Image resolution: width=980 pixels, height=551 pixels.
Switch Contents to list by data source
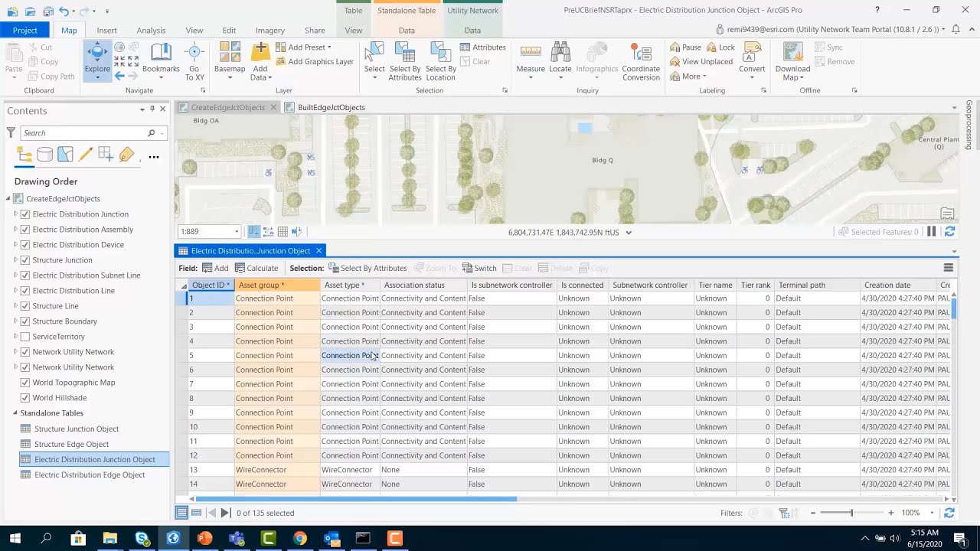pos(45,155)
